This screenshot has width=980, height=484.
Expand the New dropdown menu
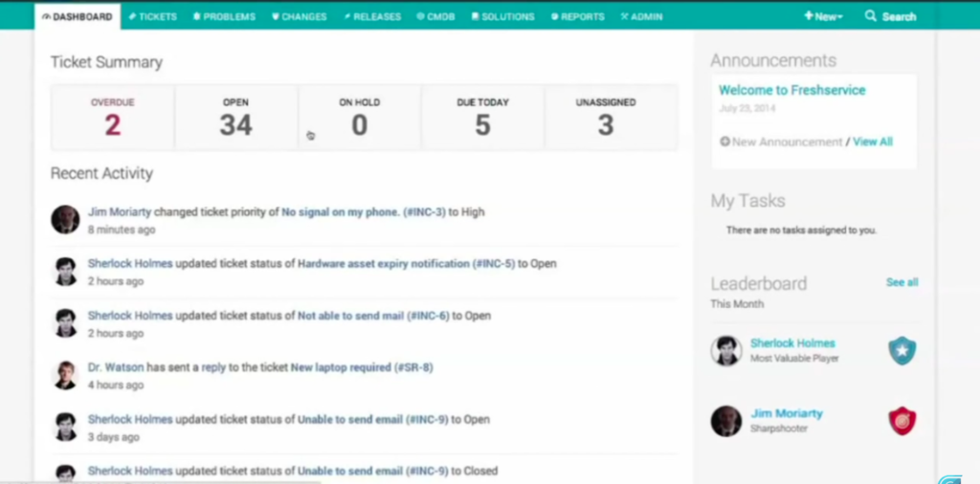pos(823,17)
